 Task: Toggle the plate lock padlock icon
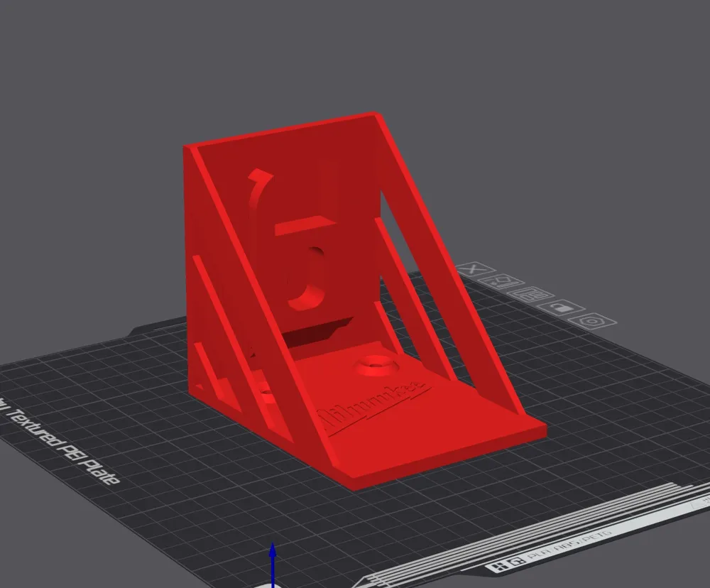tap(560, 308)
